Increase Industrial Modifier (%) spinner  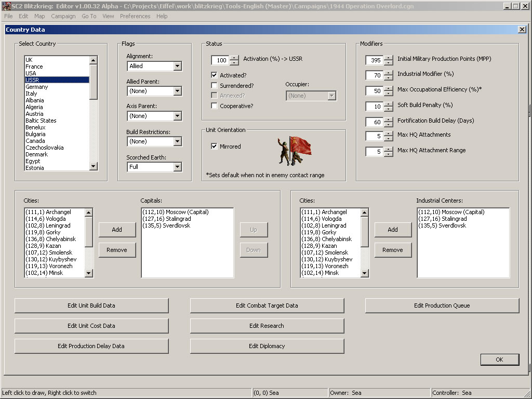tap(389, 73)
